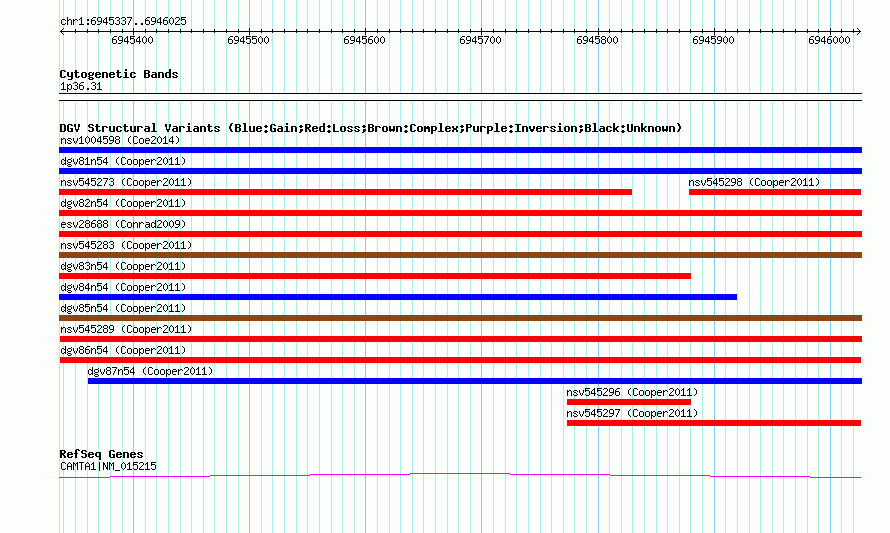Image resolution: width=890 pixels, height=533 pixels.
Task: Click the esv28688 (Conrad2009) red bar
Action: (x=460, y=234)
